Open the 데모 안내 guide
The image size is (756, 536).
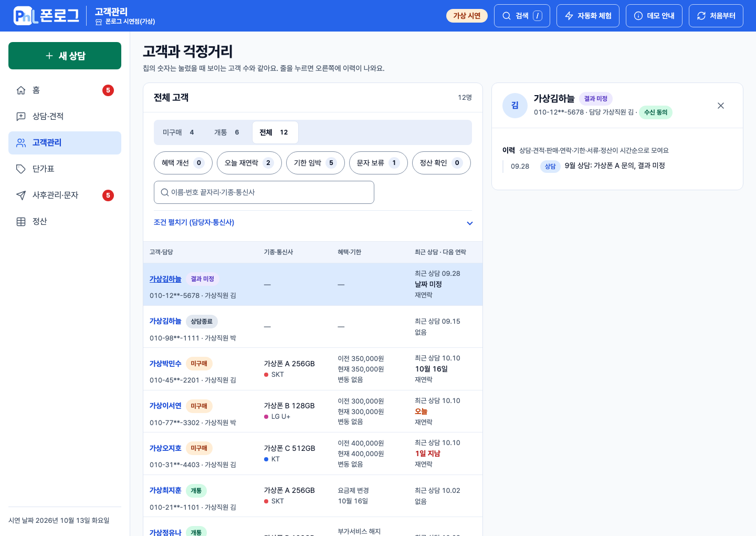pyautogui.click(x=654, y=16)
